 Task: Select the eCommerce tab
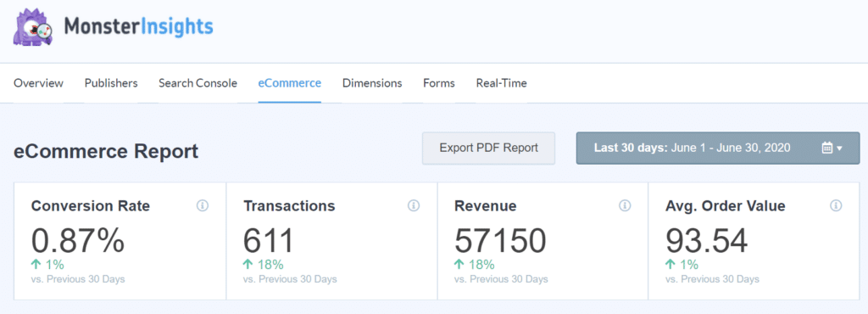[290, 83]
